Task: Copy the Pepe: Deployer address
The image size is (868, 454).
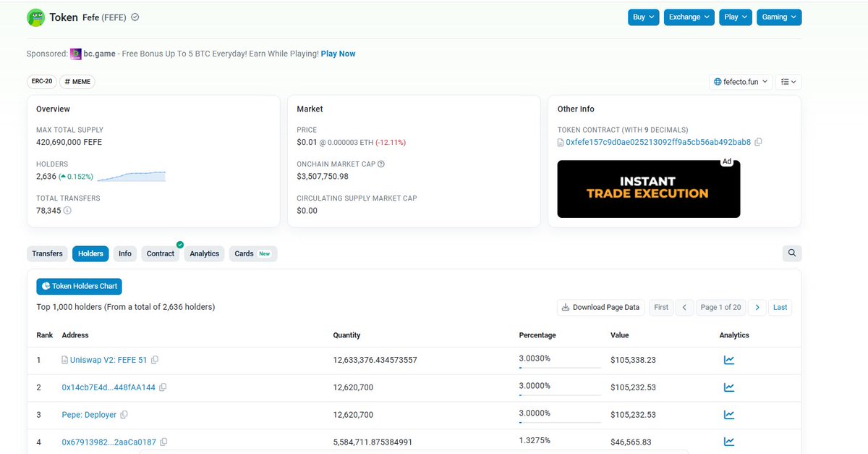Action: coord(124,415)
